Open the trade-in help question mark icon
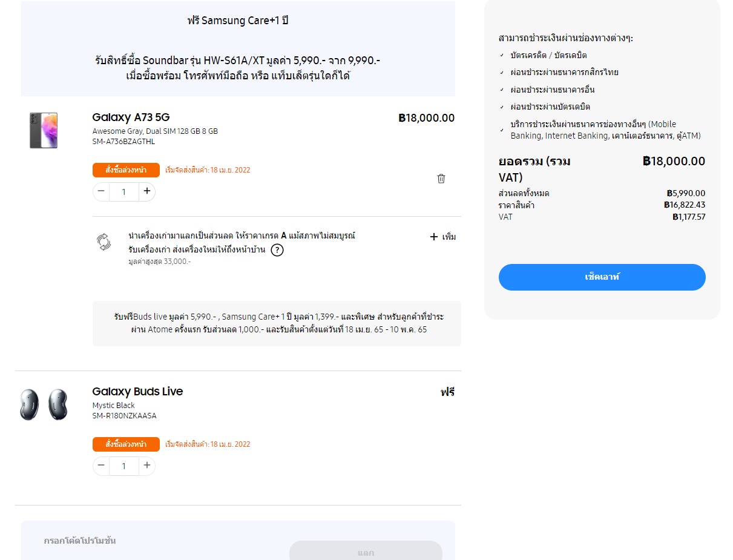The width and height of the screenshot is (733, 560). point(277,250)
